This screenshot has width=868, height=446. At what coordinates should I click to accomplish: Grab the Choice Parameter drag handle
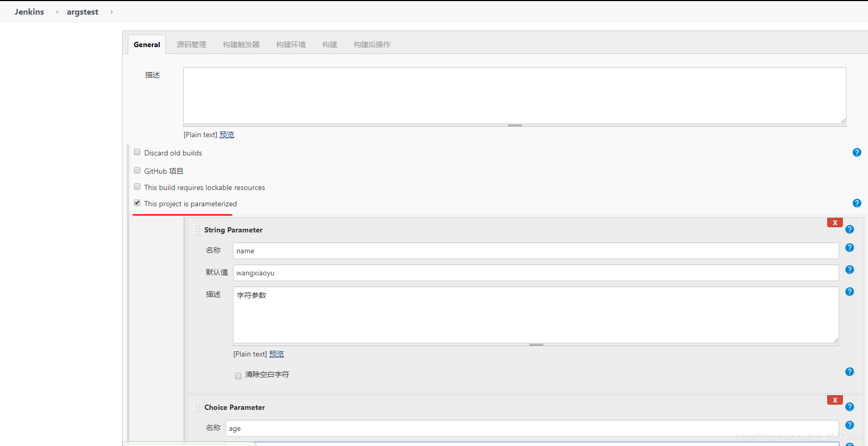[197, 407]
